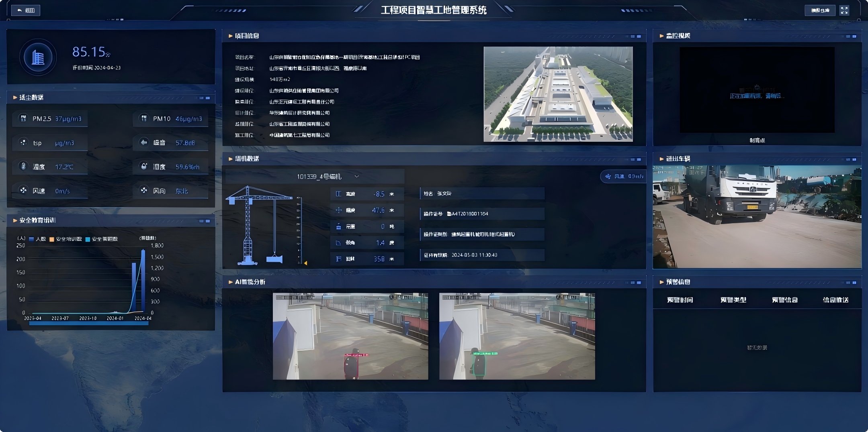The height and width of the screenshot is (432, 868).
Task: Click the PM2.5 sensor icon
Action: click(23, 118)
